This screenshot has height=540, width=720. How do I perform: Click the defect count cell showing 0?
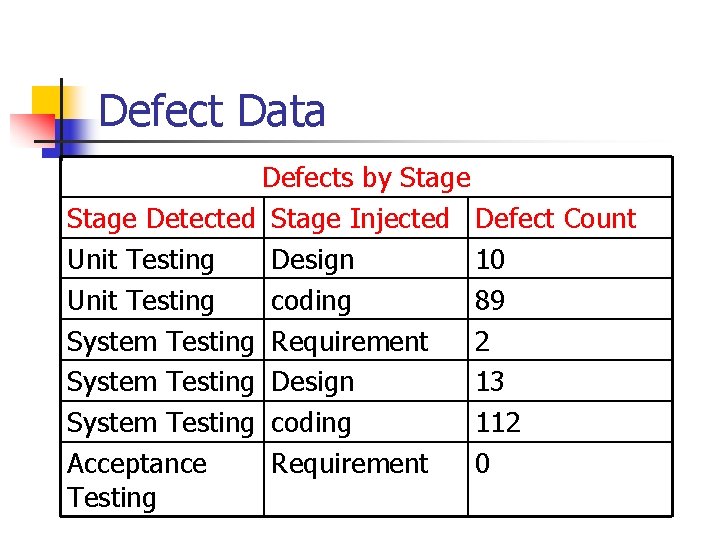(x=570, y=479)
